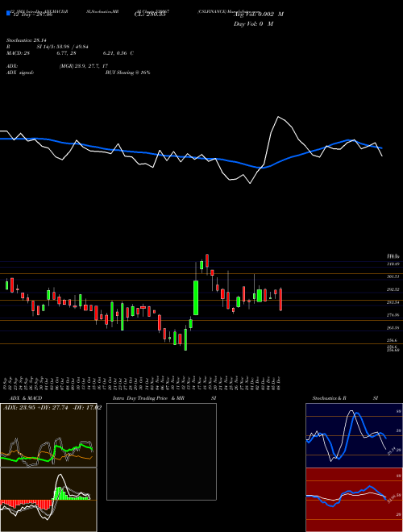Click the '283.54' price axis label
403x532 pixels.
pyautogui.click(x=393, y=302)
